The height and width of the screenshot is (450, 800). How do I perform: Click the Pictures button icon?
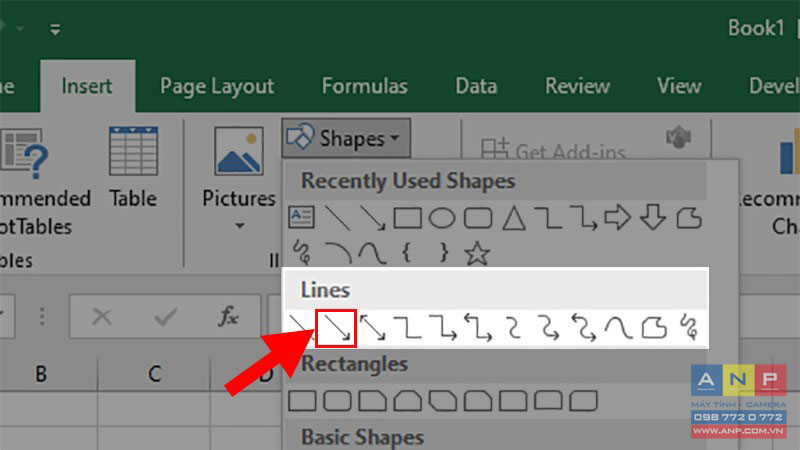(239, 151)
